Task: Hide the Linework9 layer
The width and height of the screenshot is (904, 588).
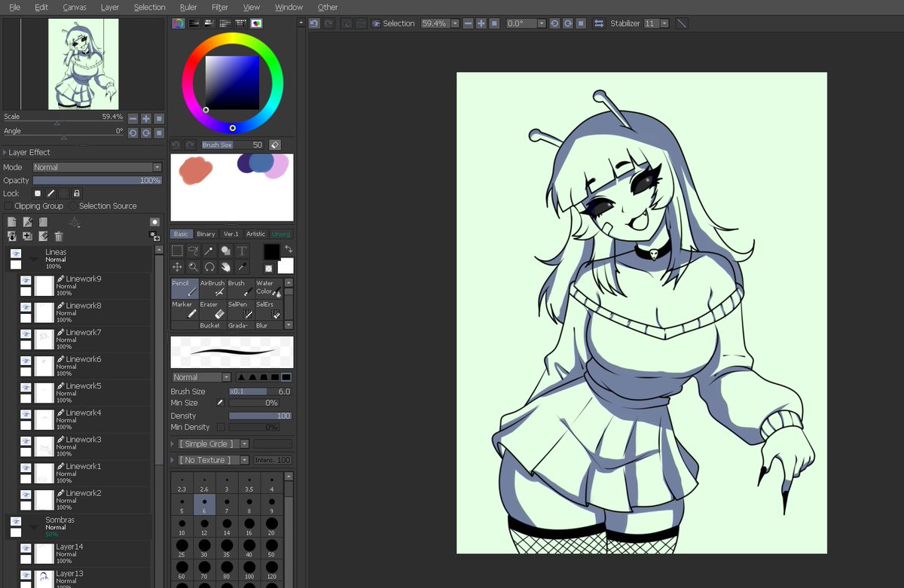Action: click(26, 281)
